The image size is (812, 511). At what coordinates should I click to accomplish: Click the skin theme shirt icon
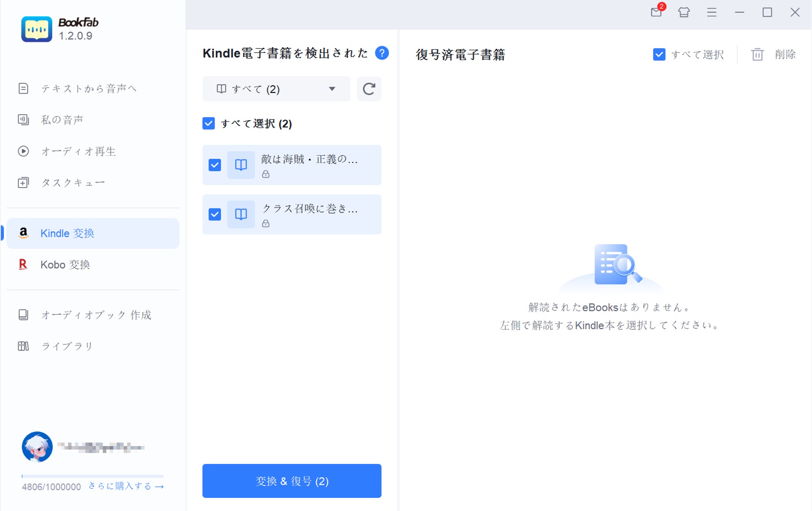click(x=684, y=12)
